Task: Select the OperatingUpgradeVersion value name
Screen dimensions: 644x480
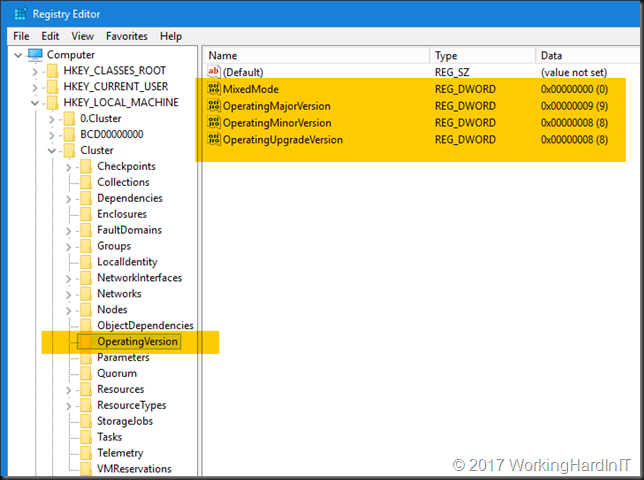Action: coord(283,140)
